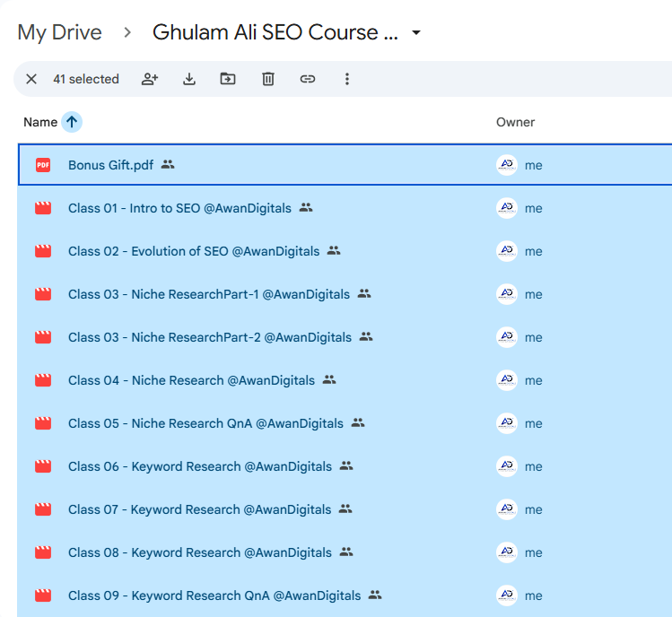
Task: Click the '41 selected' count label
Action: click(86, 79)
